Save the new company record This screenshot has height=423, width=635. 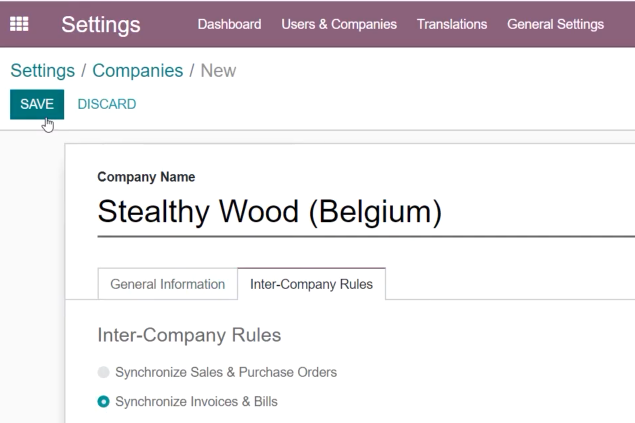coord(37,104)
